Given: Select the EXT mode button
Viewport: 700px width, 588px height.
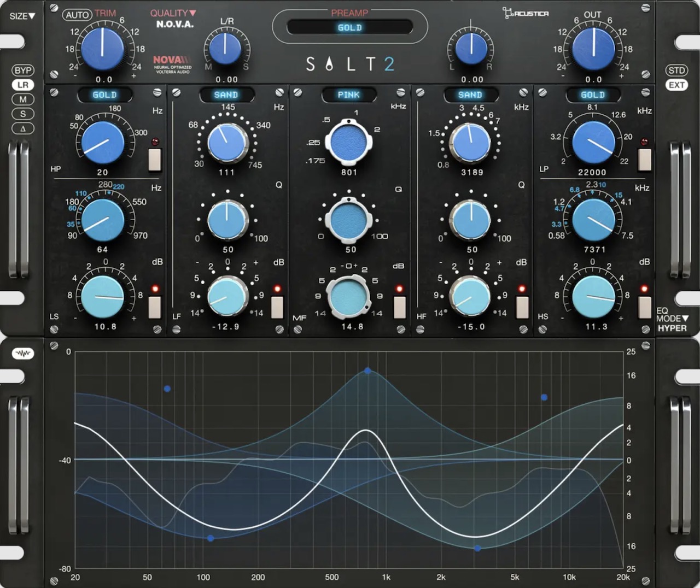Looking at the screenshot, I should pyautogui.click(x=676, y=85).
